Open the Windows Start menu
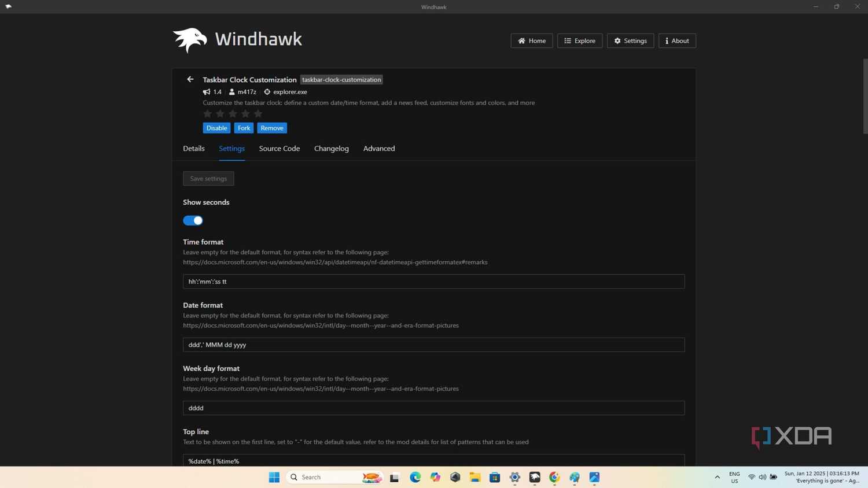 pyautogui.click(x=274, y=477)
